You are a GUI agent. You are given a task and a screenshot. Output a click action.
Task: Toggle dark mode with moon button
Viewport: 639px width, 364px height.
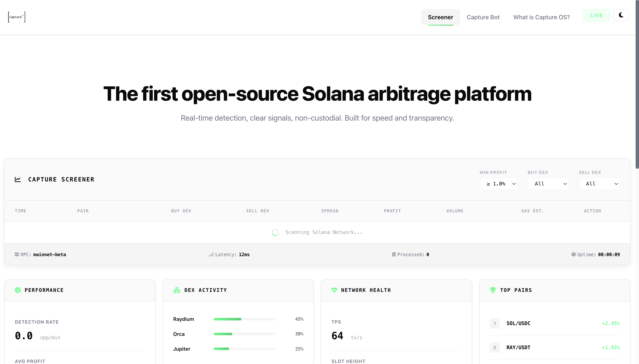(x=621, y=15)
